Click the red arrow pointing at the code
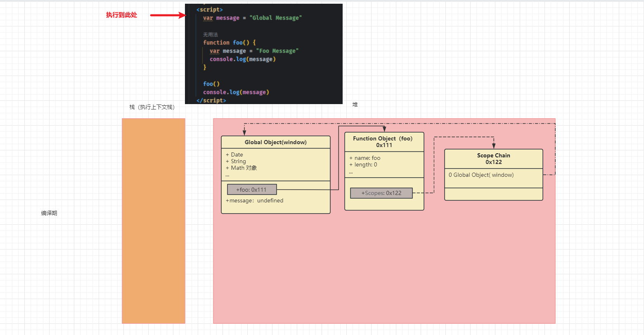The image size is (644, 335). click(x=167, y=15)
